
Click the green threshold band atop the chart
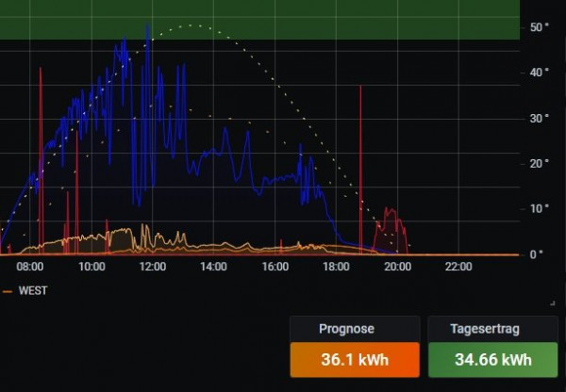point(259,19)
